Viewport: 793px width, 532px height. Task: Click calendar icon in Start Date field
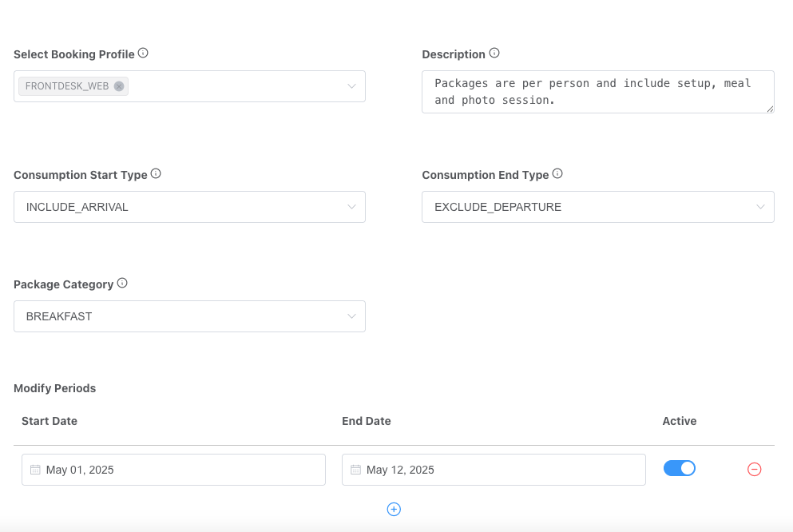click(x=35, y=470)
